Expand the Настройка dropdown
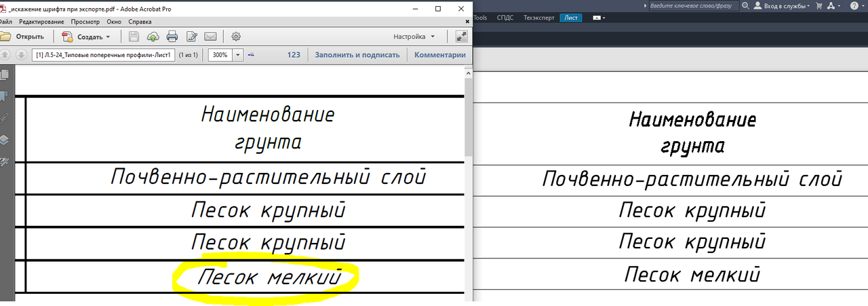This screenshot has width=868, height=306. pos(414,37)
